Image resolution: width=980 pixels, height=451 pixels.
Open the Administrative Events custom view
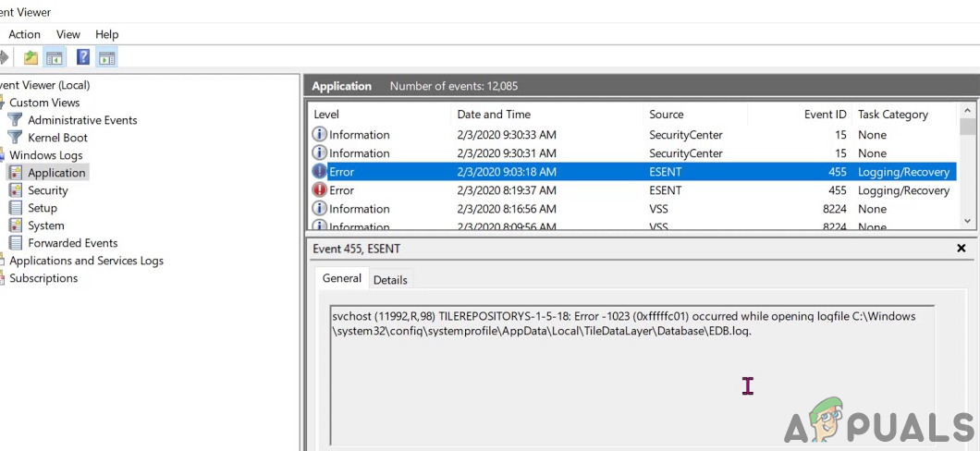point(81,120)
